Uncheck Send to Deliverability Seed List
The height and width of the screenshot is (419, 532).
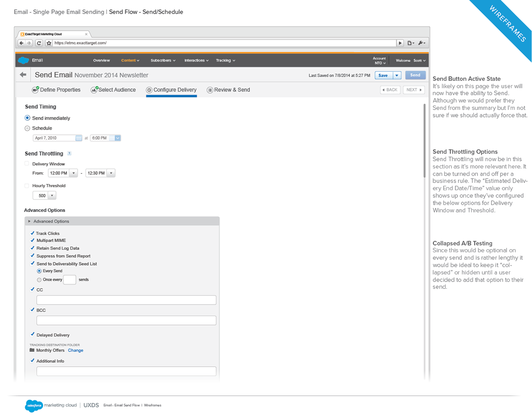pos(32,263)
